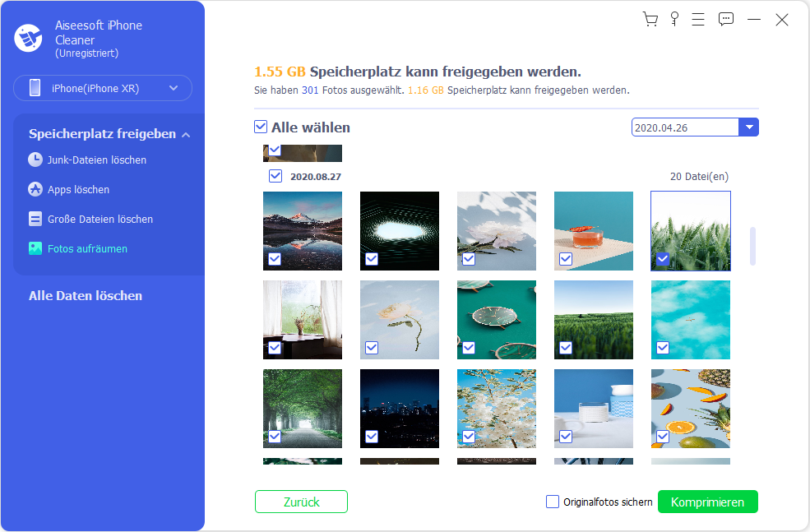Select Alle Daten löschen in sidebar
810x532 pixels.
[x=86, y=296]
